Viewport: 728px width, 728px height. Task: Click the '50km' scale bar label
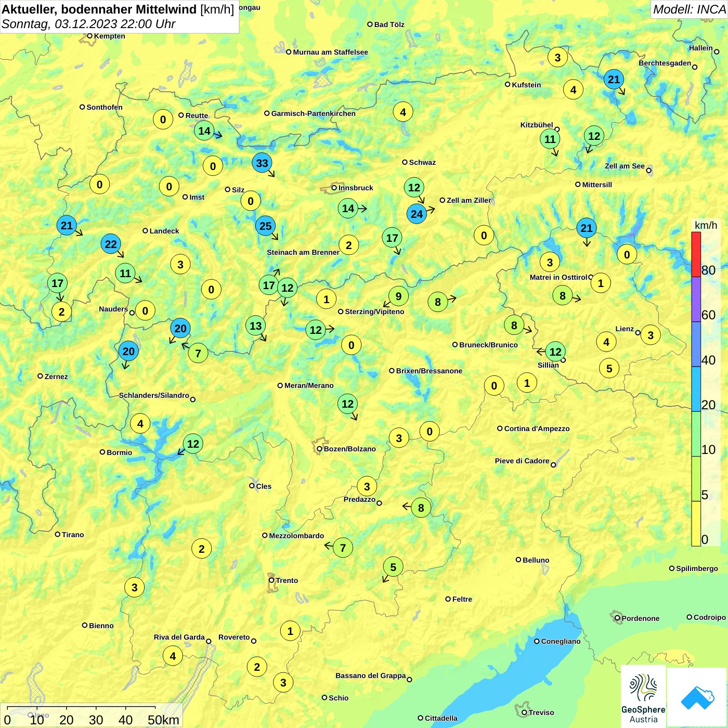coord(163,720)
